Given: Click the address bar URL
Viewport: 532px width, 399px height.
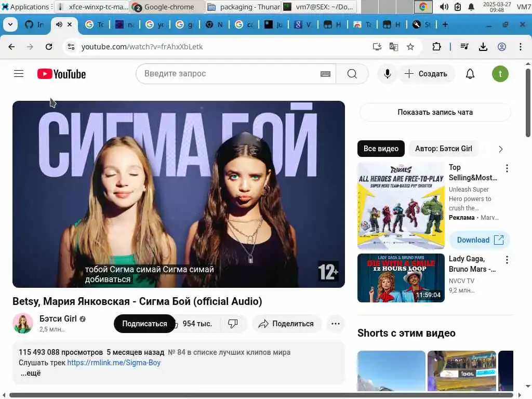Looking at the screenshot, I should coord(142,47).
